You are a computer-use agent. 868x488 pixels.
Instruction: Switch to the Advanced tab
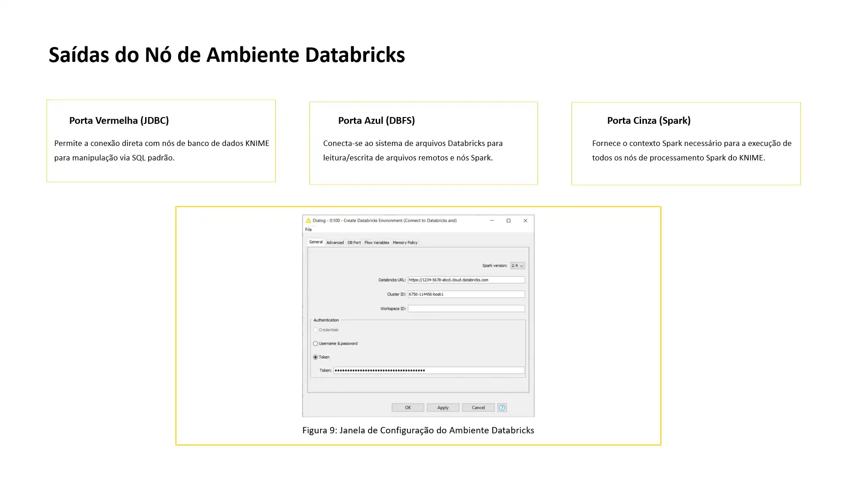pos(335,243)
